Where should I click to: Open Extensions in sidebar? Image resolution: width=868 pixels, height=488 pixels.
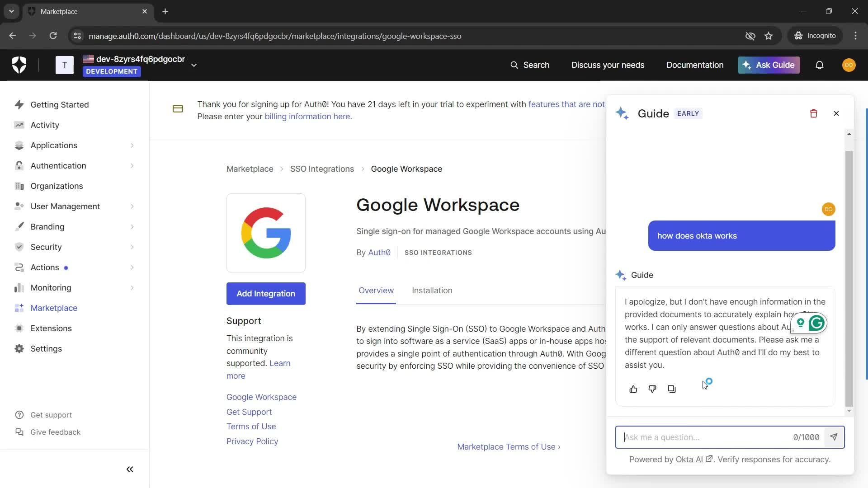[x=51, y=328]
